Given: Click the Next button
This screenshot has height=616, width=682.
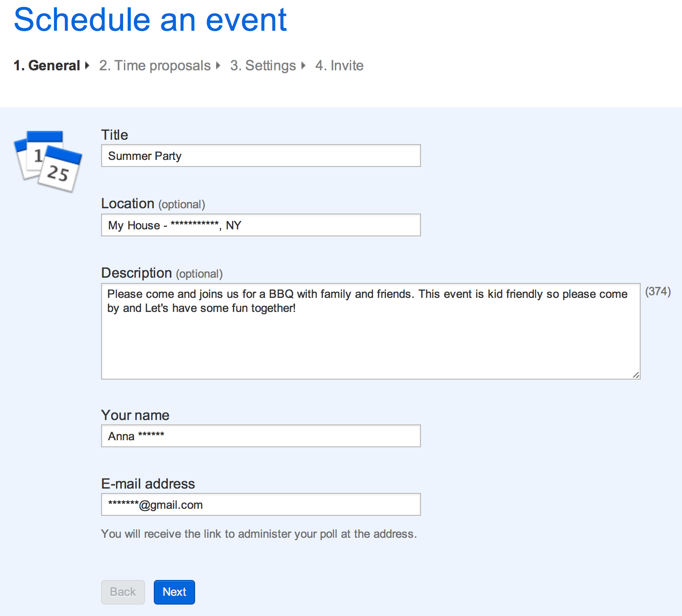Looking at the screenshot, I should coord(174,592).
